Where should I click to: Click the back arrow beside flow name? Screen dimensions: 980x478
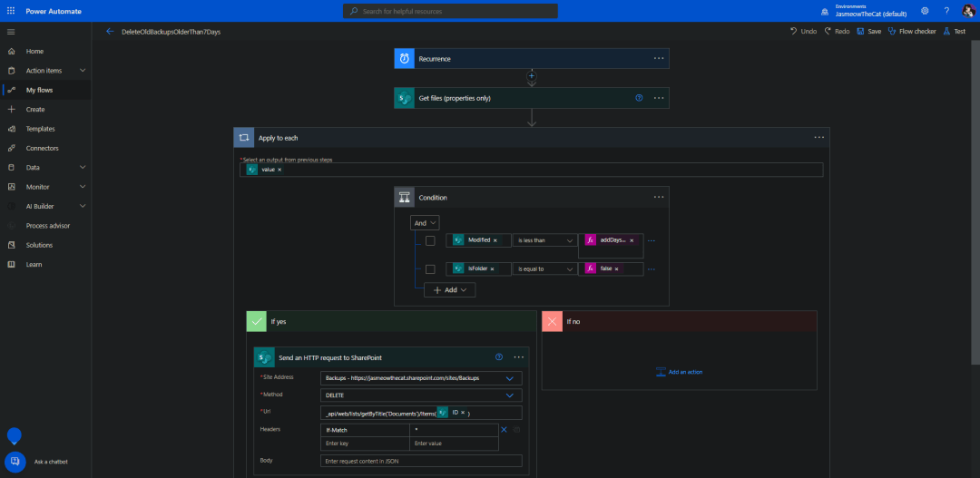[110, 31]
